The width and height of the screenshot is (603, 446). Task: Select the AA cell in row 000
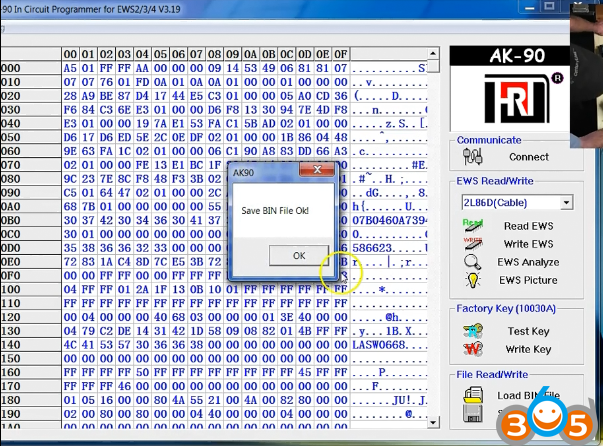[142, 68]
